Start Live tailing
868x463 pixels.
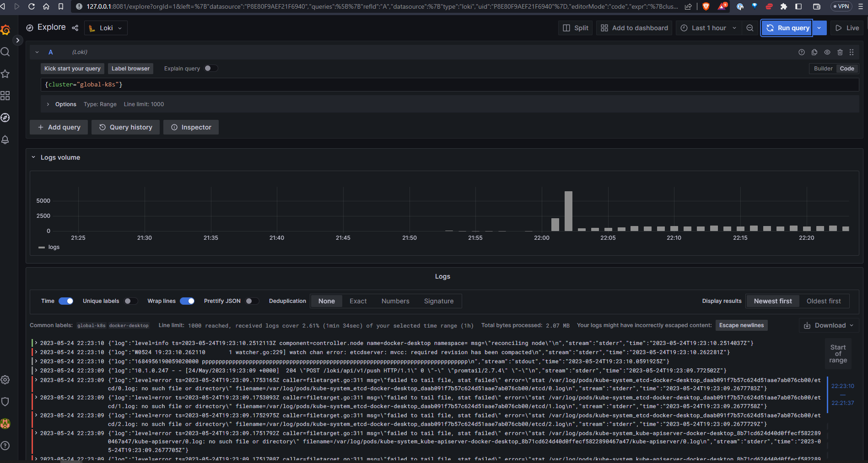click(x=847, y=28)
